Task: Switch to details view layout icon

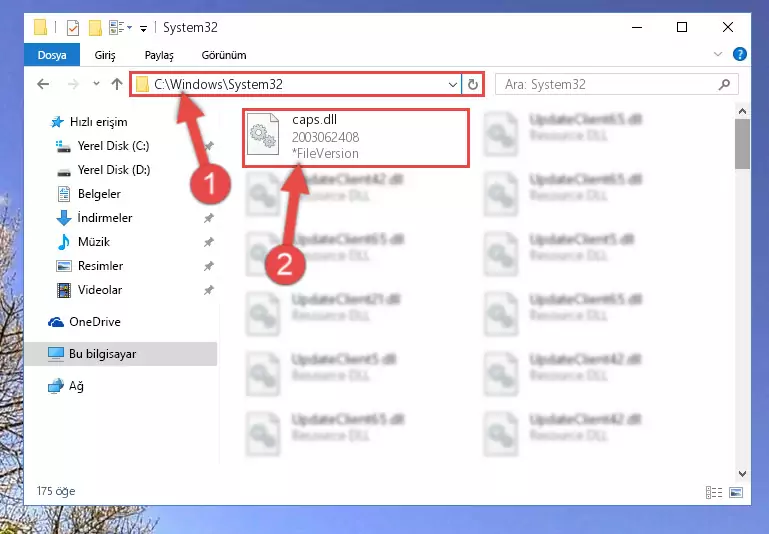Action: [x=714, y=492]
